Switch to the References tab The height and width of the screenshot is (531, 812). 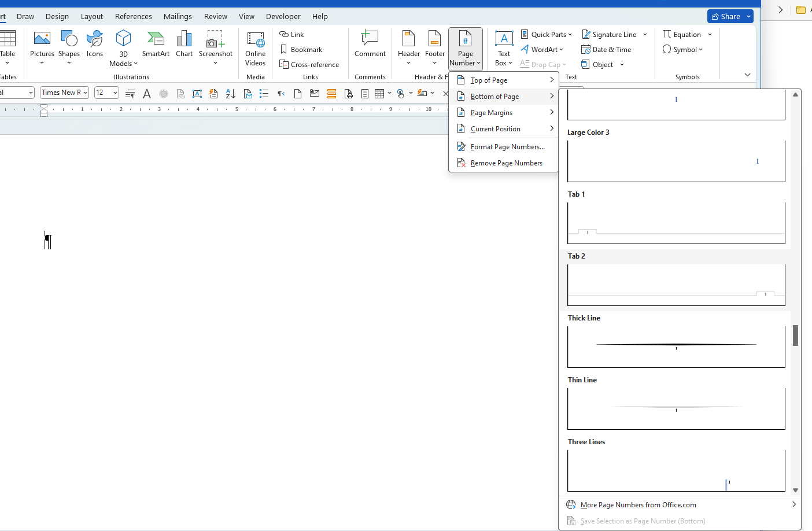coord(134,16)
